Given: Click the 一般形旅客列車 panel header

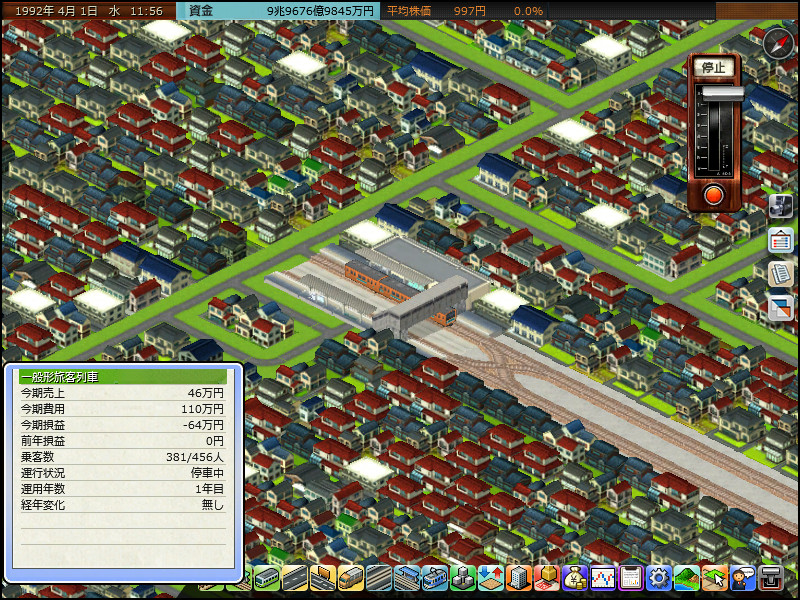Looking at the screenshot, I should tap(123, 377).
